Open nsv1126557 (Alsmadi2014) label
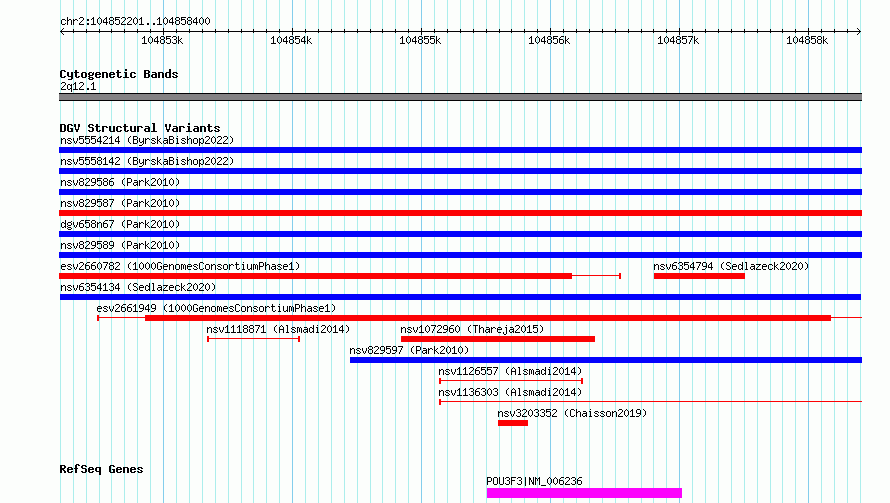890x503 pixels. [510, 371]
